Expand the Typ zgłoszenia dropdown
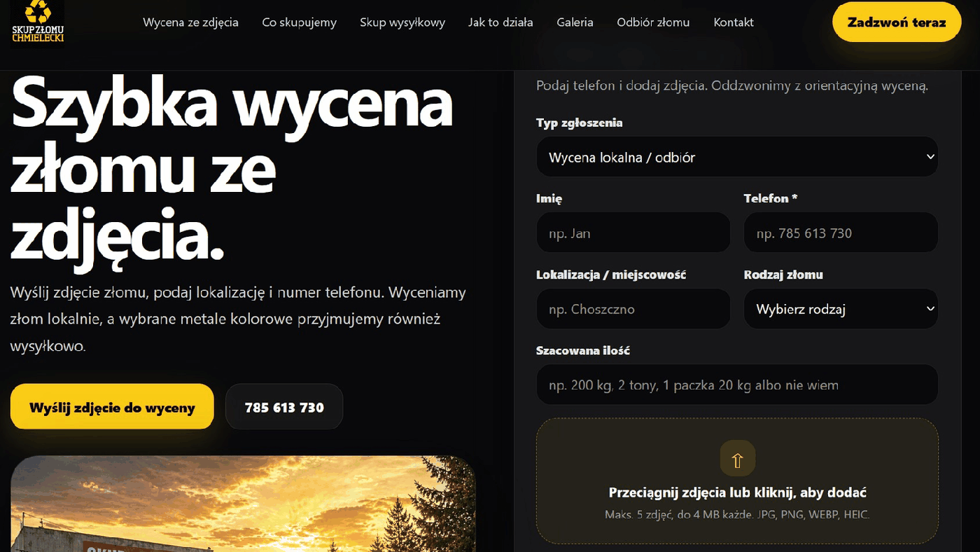Viewport: 980px width, 552px height. coord(737,157)
